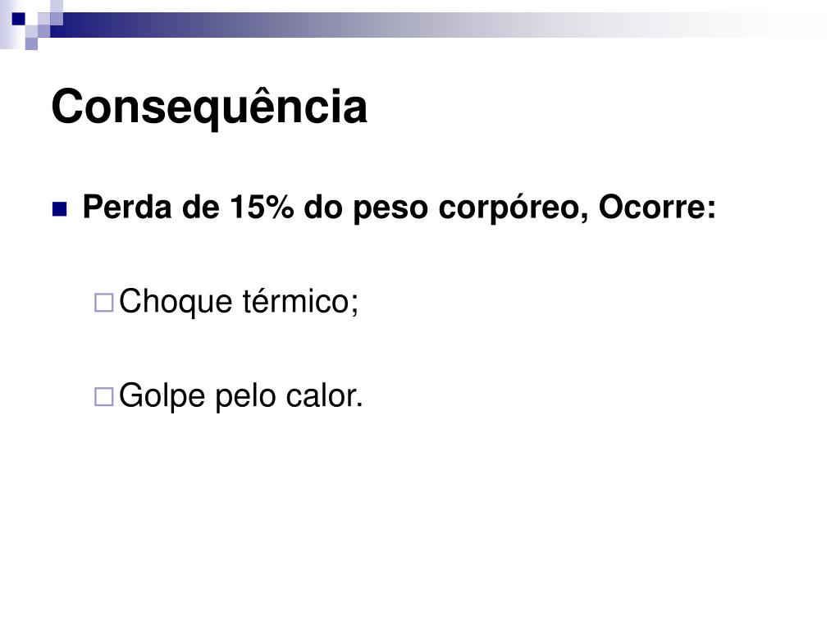840x630 pixels.
Task: Click the slide title "Consequência"
Action: point(209,107)
